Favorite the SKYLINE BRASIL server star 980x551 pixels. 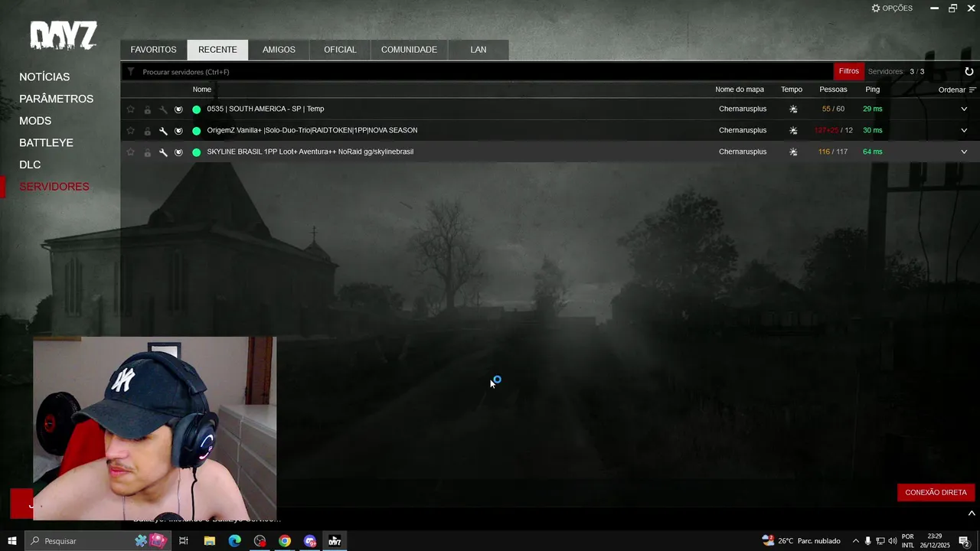[x=130, y=152]
